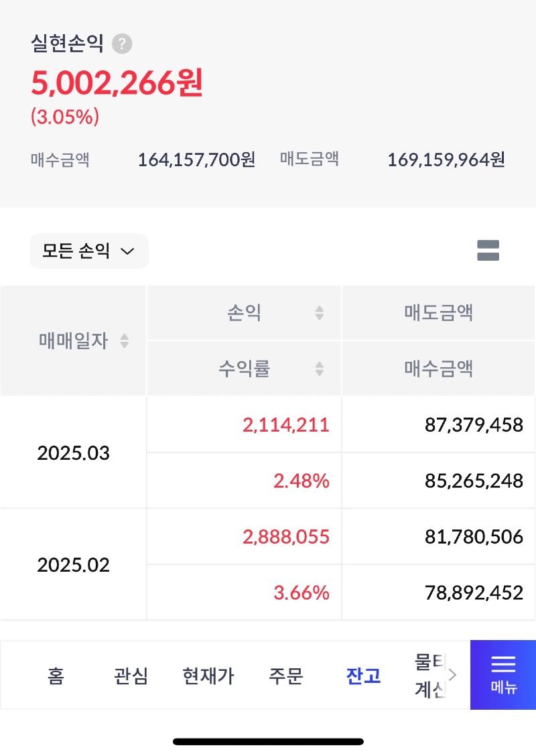This screenshot has height=756, width=536.
Task: Open the 메뉴 hamburger button
Action: click(x=503, y=674)
